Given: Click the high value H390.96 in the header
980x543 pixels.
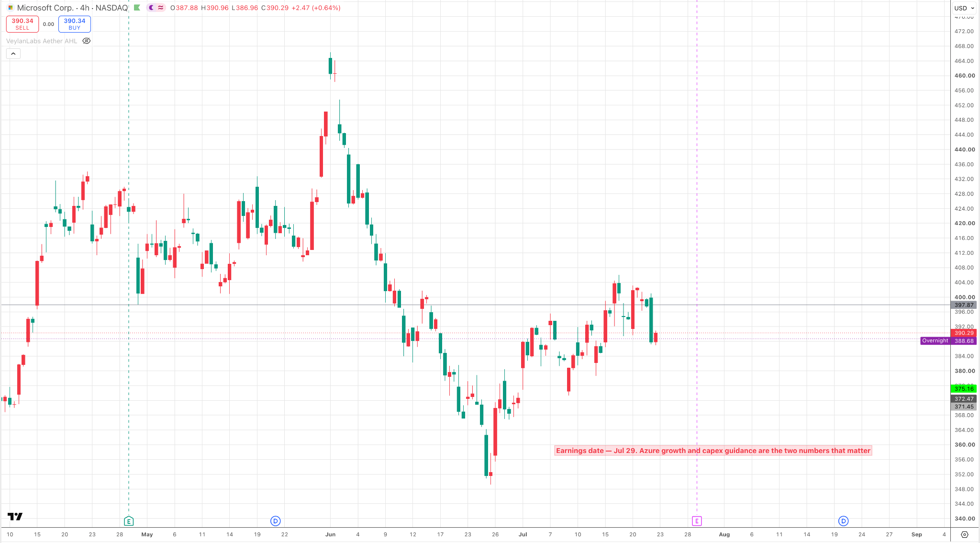Looking at the screenshot, I should coord(214,8).
